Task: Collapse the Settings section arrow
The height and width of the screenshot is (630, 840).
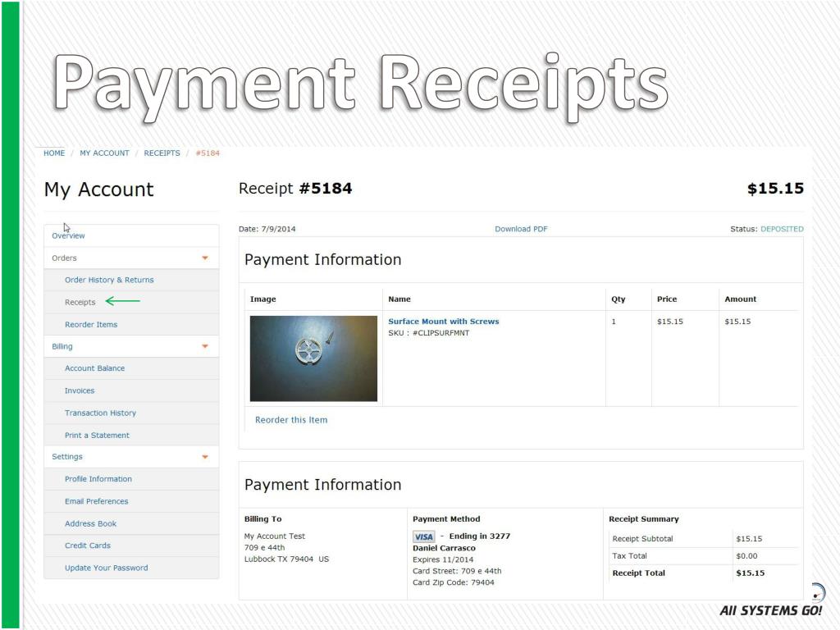Action: 204,457
